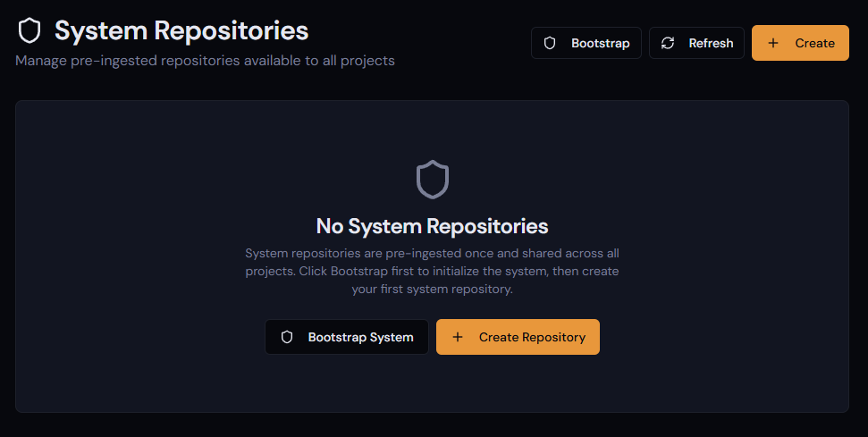Click the empty-state description paragraph
868x437 pixels.
pos(433,271)
